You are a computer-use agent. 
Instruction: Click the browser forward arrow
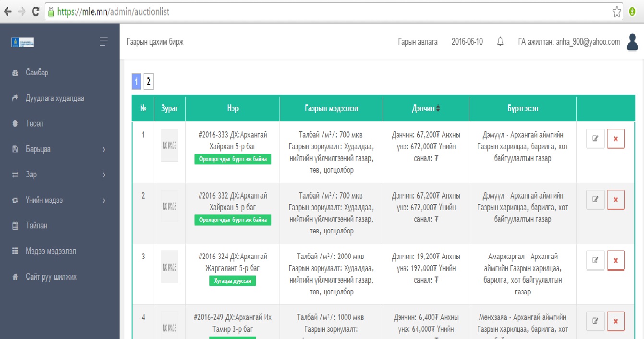[x=22, y=12]
